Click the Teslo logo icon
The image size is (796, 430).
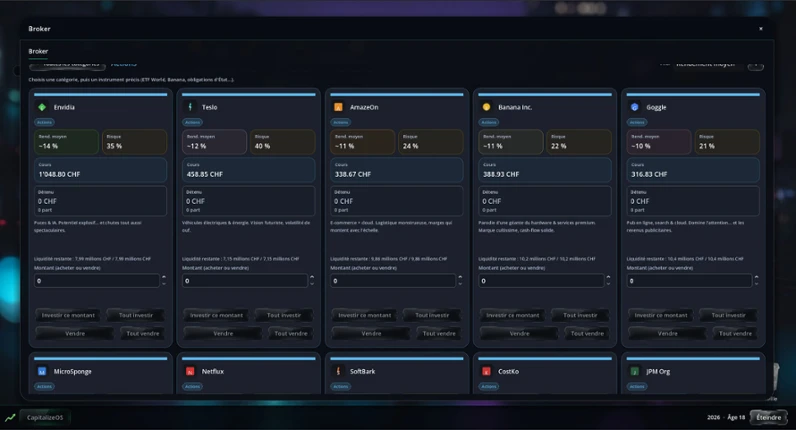coord(190,107)
